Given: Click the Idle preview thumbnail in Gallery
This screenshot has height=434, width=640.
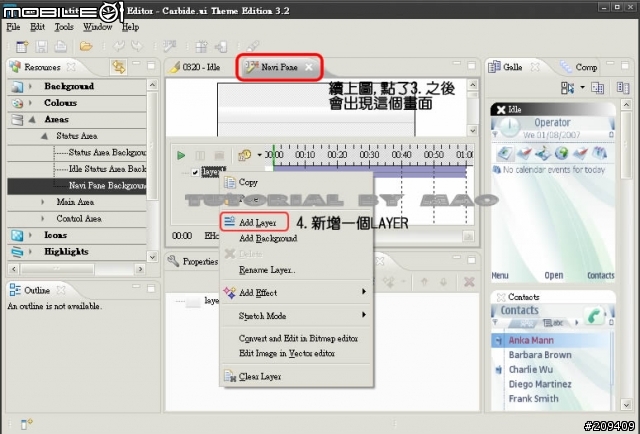Looking at the screenshot, I should point(553,193).
